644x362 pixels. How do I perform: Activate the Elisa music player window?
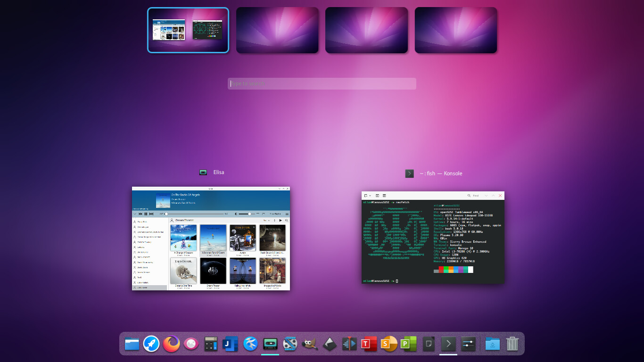coord(211,238)
